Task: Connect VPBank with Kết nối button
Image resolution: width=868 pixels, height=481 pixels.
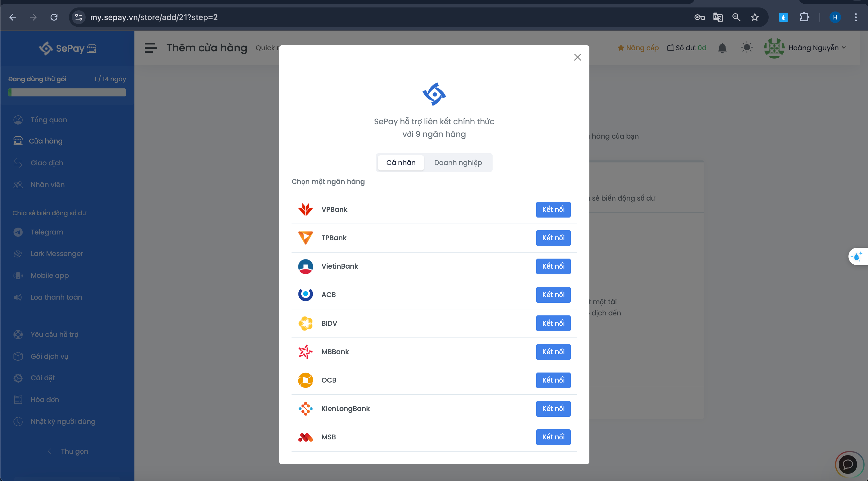Action: [x=553, y=210]
